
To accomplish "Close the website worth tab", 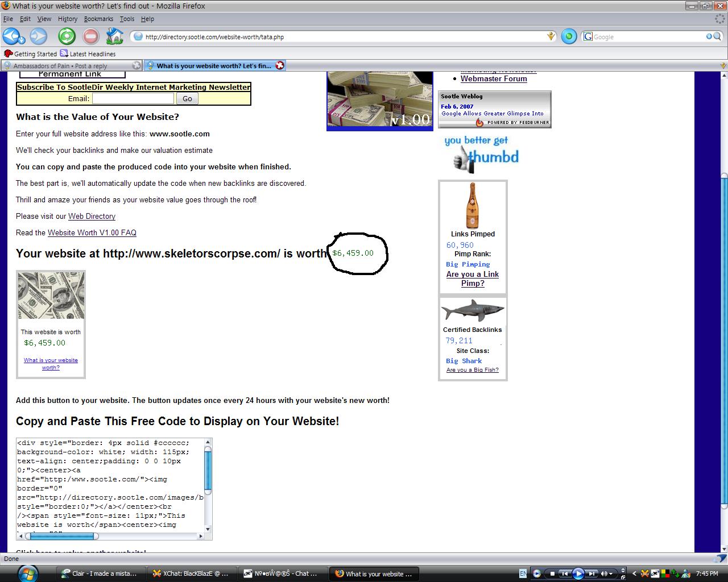I will click(x=279, y=65).
